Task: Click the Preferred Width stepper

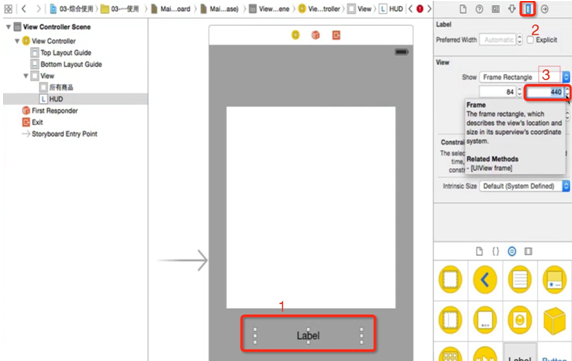Action: coord(519,40)
